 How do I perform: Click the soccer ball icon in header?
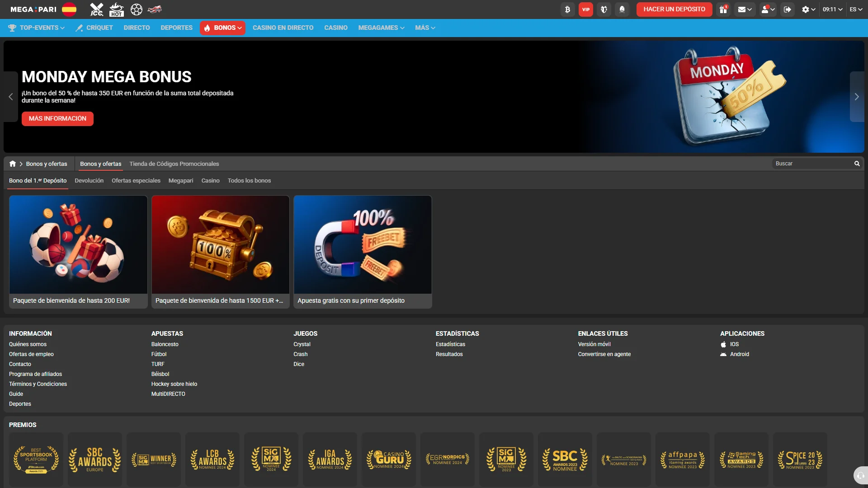(136, 9)
